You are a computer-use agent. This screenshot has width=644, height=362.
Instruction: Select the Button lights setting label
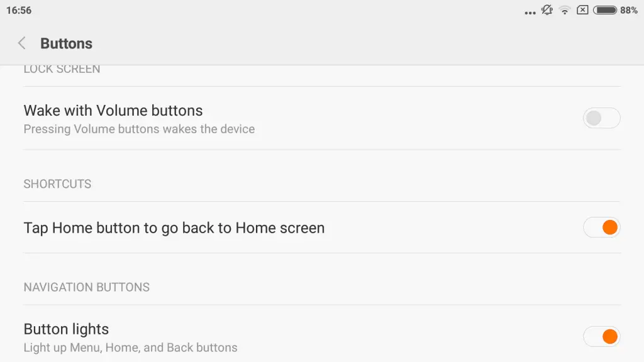(x=66, y=329)
